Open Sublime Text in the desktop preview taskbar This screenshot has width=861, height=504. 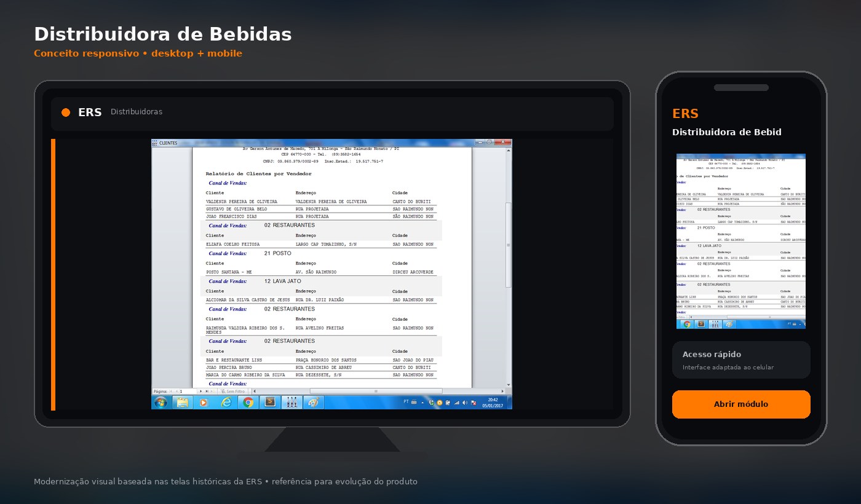269,403
